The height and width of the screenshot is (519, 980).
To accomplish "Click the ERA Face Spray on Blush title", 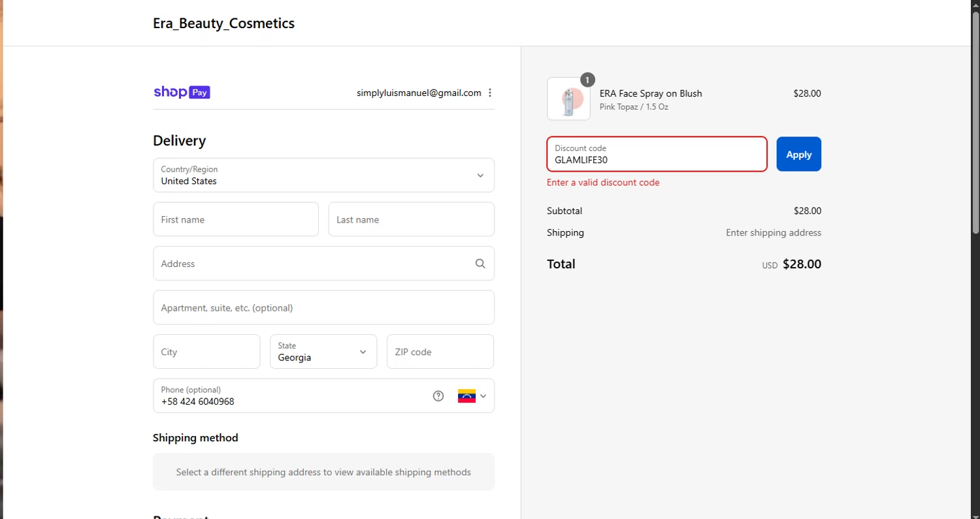I will pos(651,93).
